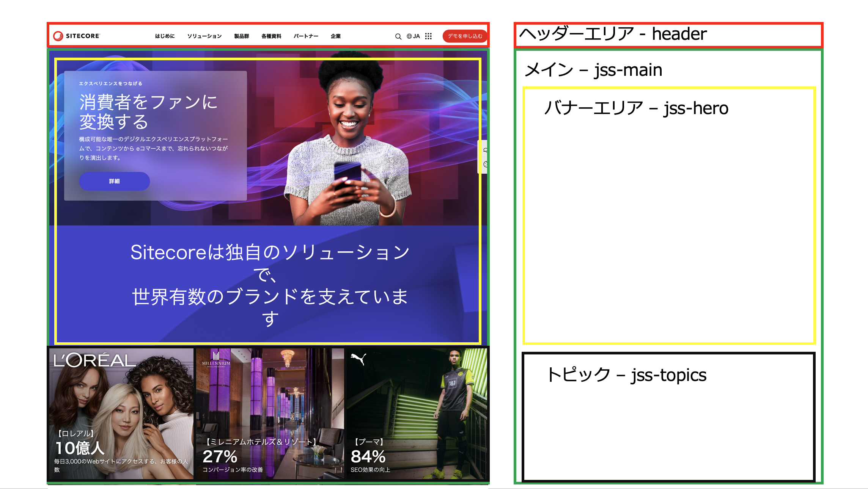Open the はじめに menu item
The width and height of the screenshot is (868, 489).
tap(165, 36)
